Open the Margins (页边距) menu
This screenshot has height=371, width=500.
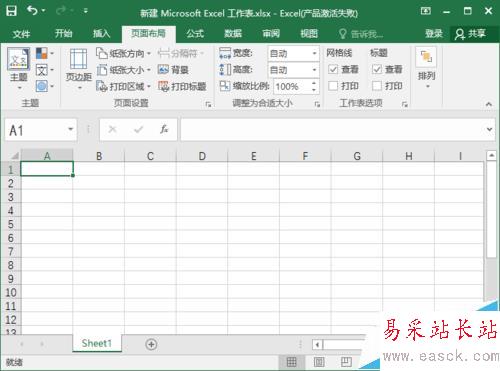[x=79, y=69]
